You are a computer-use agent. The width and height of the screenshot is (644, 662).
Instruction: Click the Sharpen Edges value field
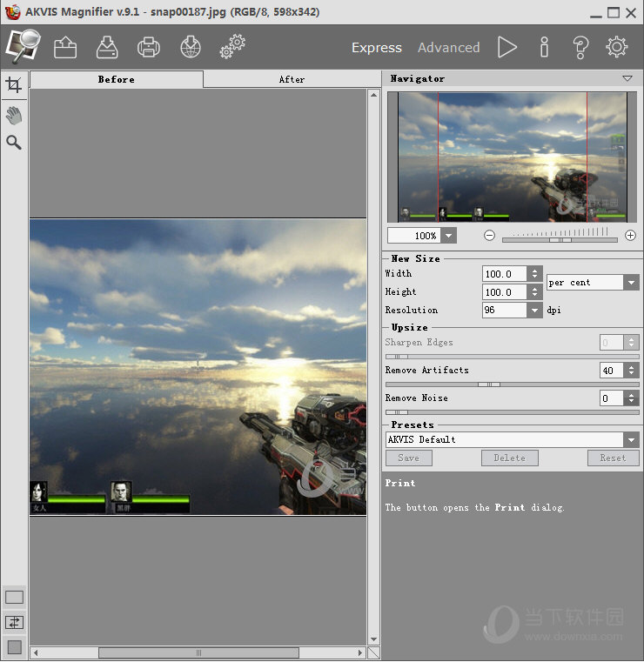pos(612,343)
